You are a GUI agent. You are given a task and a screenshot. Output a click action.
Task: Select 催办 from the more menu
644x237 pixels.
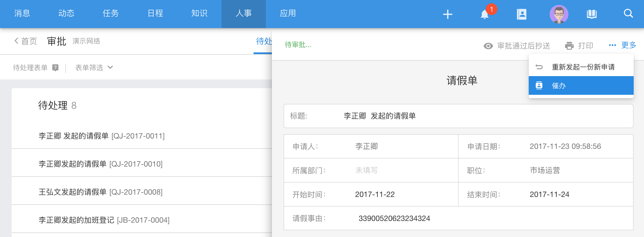581,86
